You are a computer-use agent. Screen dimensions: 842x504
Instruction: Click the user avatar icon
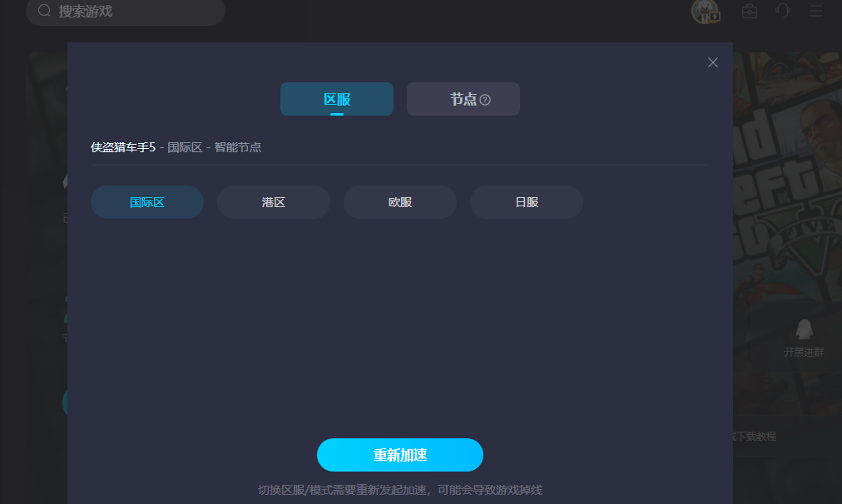pyautogui.click(x=705, y=12)
